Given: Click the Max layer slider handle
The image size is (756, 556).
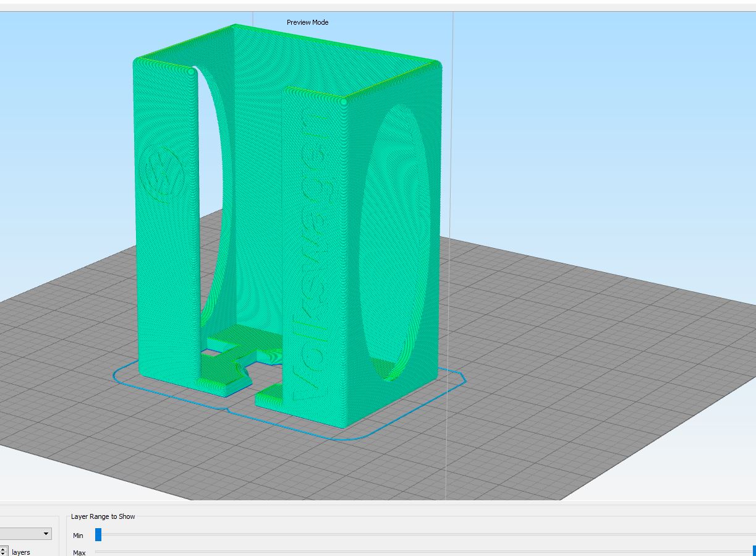Looking at the screenshot, I should (x=754, y=550).
